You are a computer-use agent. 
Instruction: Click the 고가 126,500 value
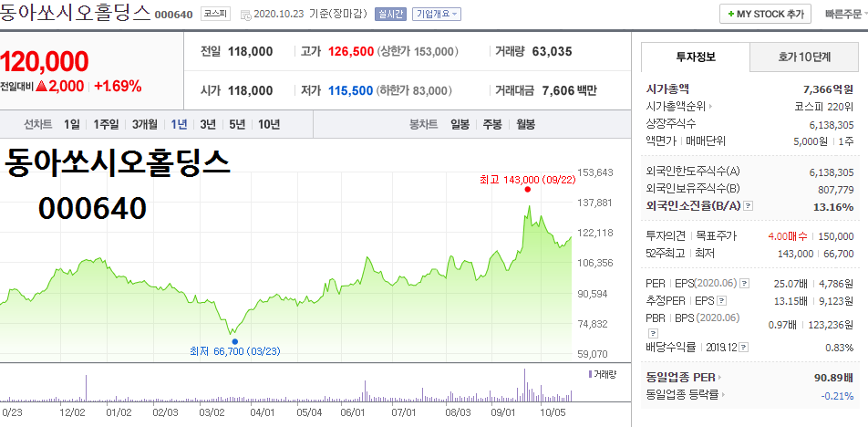(351, 51)
